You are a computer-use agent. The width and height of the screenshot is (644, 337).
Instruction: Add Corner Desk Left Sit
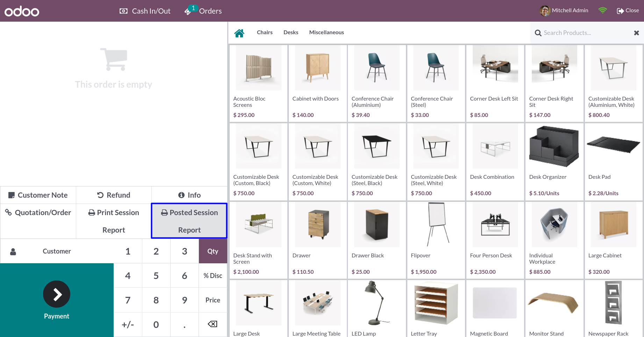pyautogui.click(x=495, y=83)
